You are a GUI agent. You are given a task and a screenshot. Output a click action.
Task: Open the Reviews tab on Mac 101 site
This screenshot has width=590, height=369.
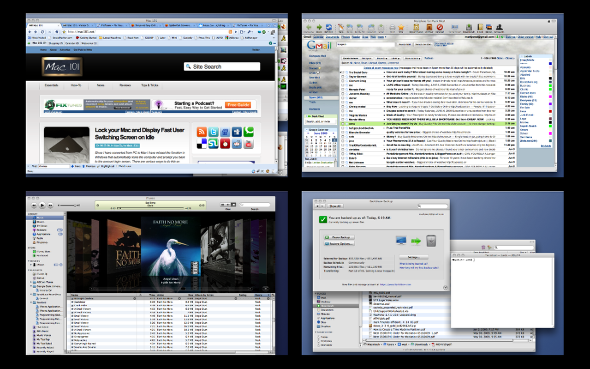pyautogui.click(x=125, y=85)
